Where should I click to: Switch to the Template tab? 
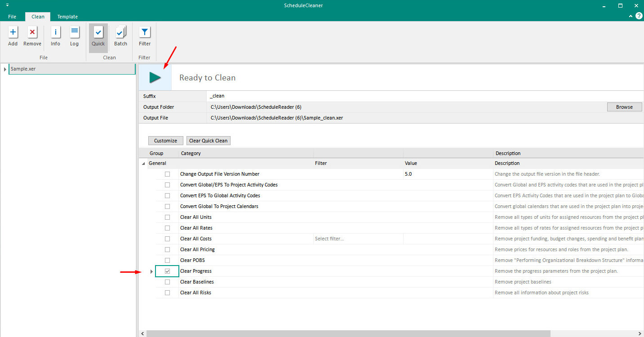click(x=67, y=17)
